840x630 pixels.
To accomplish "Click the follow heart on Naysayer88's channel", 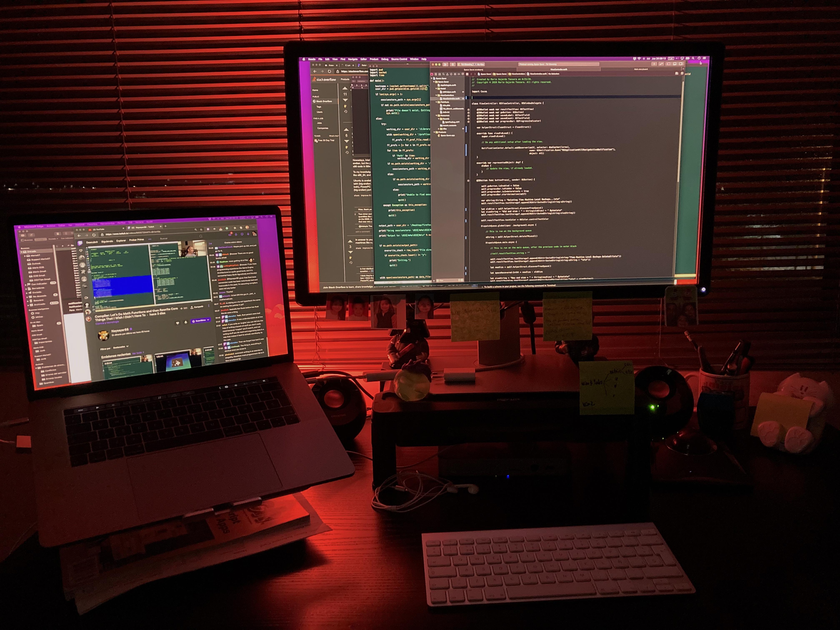I will coord(178,323).
